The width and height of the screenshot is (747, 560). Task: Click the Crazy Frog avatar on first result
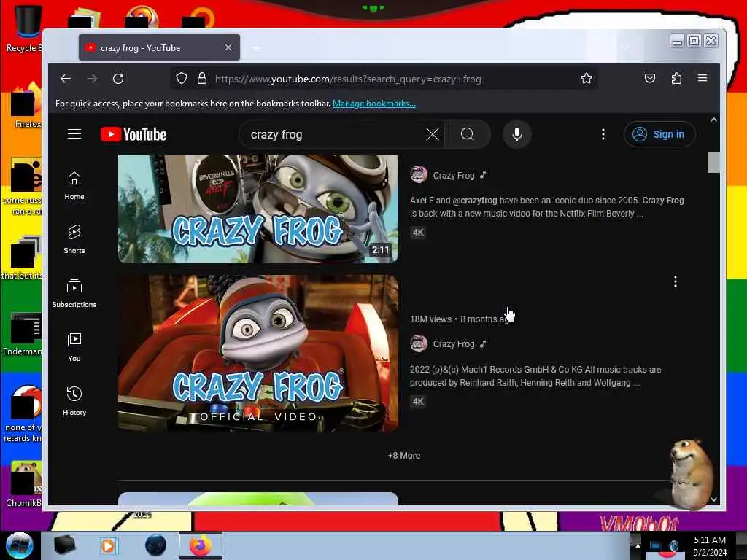click(x=419, y=175)
